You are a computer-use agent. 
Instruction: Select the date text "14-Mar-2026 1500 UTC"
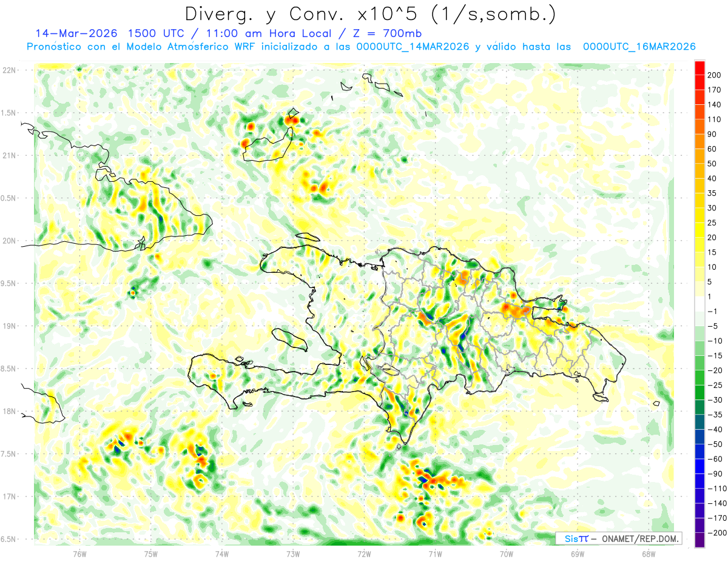click(x=110, y=33)
